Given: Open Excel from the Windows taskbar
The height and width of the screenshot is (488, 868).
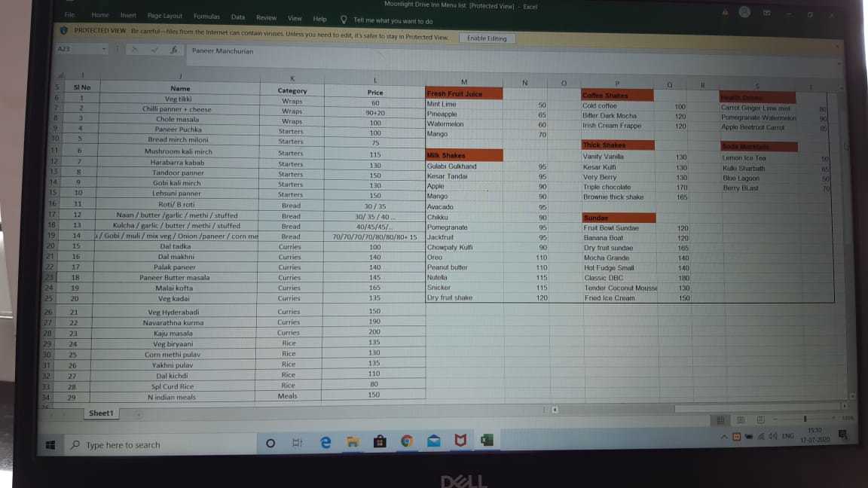Looking at the screenshot, I should pyautogui.click(x=487, y=441).
